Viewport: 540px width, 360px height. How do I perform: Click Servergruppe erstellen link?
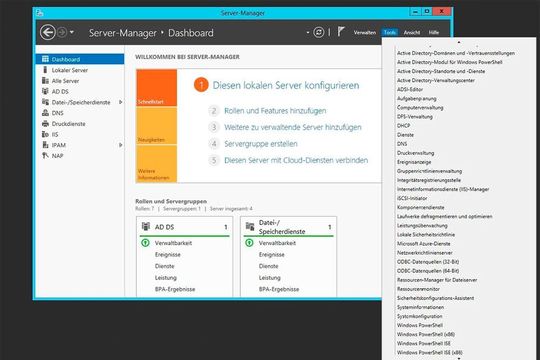coord(261,144)
